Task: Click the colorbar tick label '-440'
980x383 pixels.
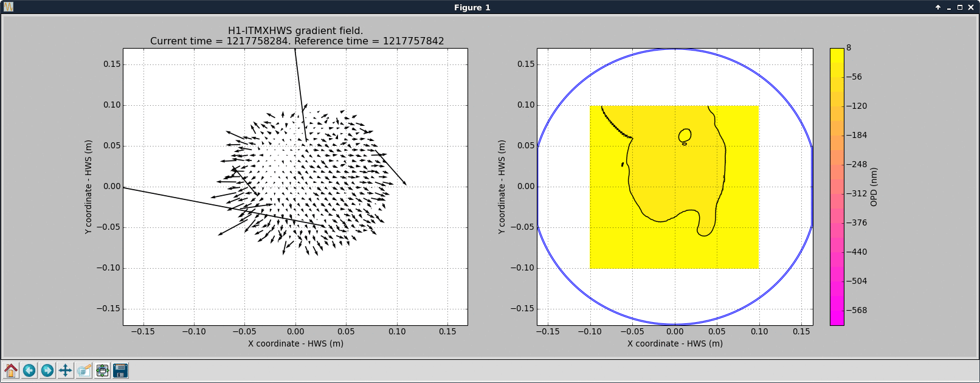Action: [x=857, y=252]
